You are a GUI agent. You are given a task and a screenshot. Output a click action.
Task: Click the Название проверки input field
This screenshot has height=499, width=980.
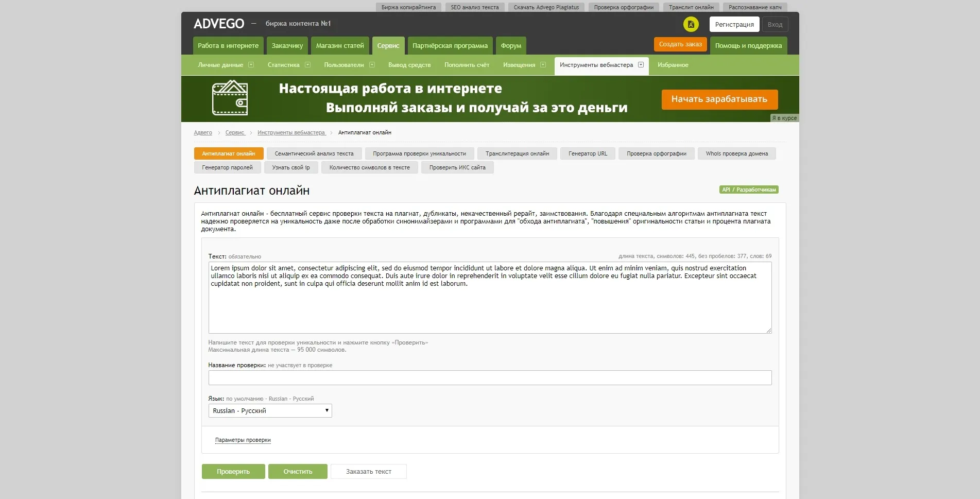point(490,377)
